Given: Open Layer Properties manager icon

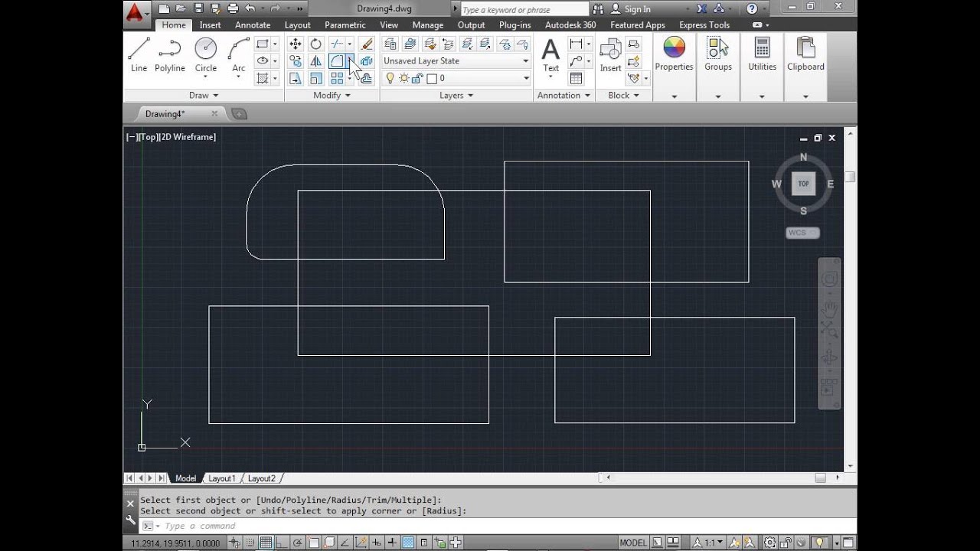Looking at the screenshot, I should [x=390, y=44].
